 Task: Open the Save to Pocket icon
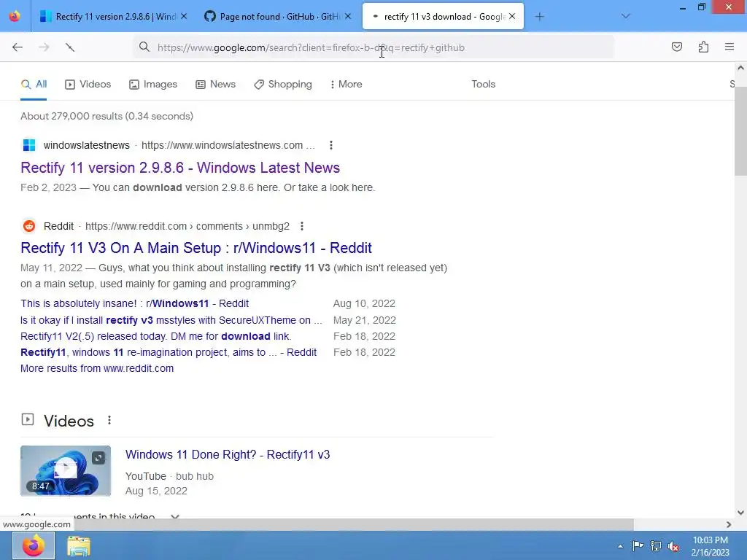[x=676, y=47]
